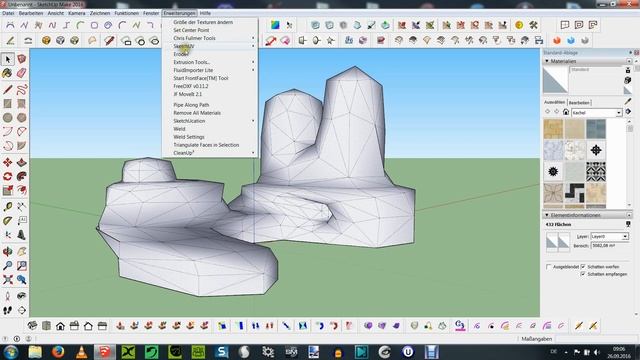640x360 pixels.
Task: Activate the Eraser tool
Action: pyautogui.click(x=22, y=73)
